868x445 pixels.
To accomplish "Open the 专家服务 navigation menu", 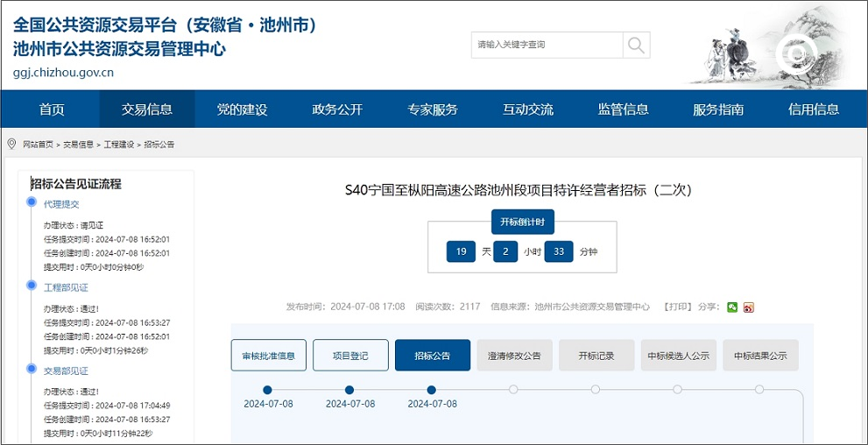I will [432, 109].
